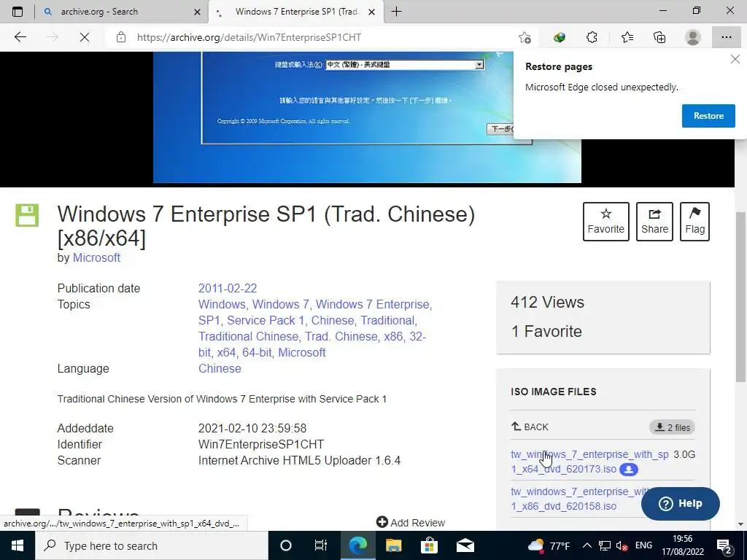Download all via 2 files button

pyautogui.click(x=672, y=427)
